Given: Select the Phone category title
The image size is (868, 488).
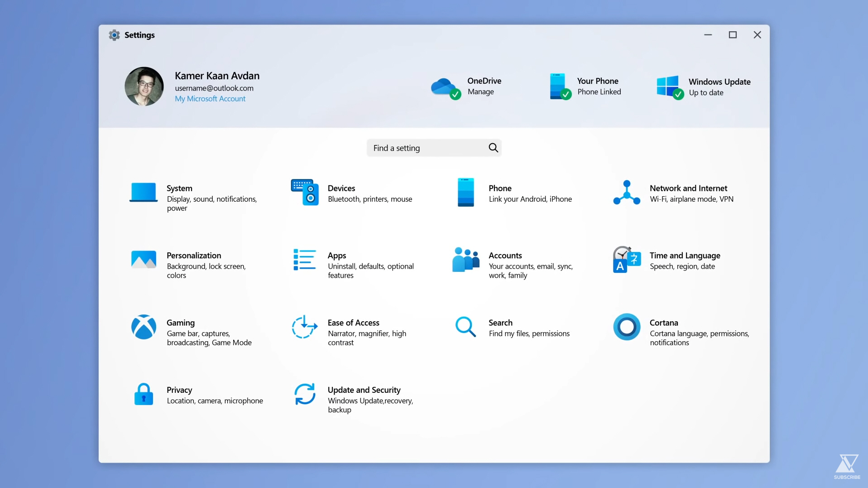Looking at the screenshot, I should click(500, 188).
